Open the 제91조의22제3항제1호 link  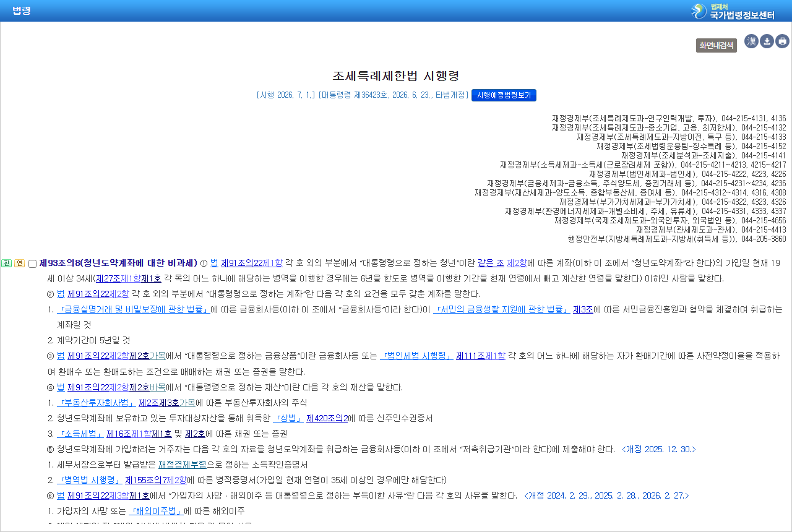pyautogui.click(x=108, y=496)
